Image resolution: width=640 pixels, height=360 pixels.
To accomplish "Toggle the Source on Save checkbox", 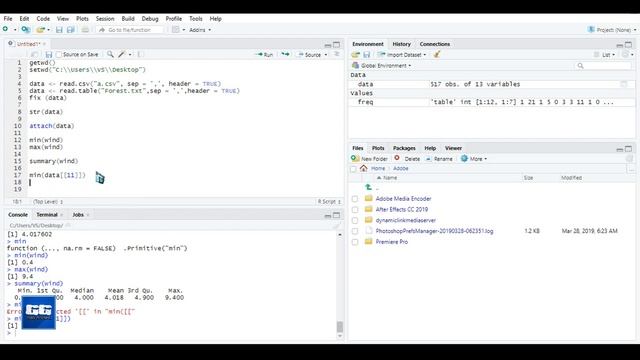I will [x=59, y=55].
